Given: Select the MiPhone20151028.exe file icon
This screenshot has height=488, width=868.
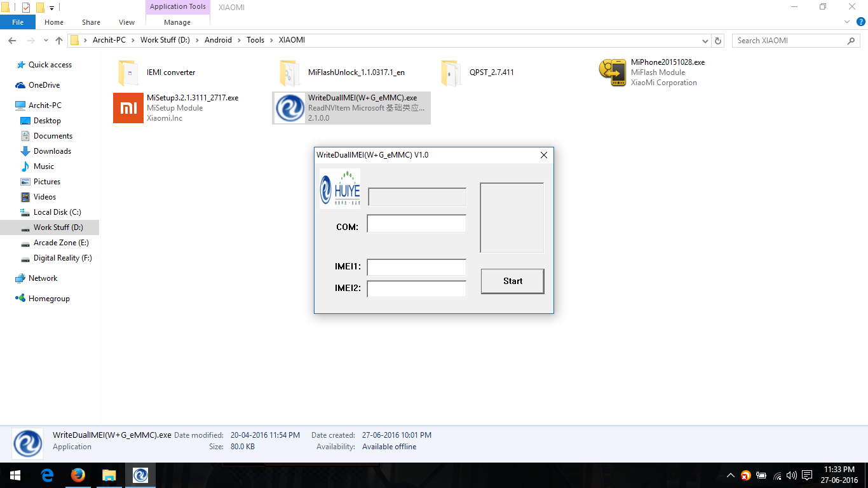Looking at the screenshot, I should coord(614,72).
